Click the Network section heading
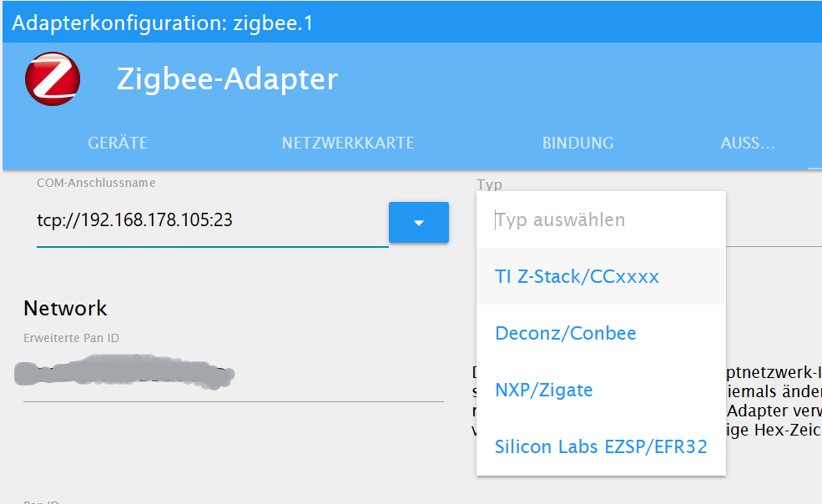Viewport: 822px width, 504px height. click(65, 308)
